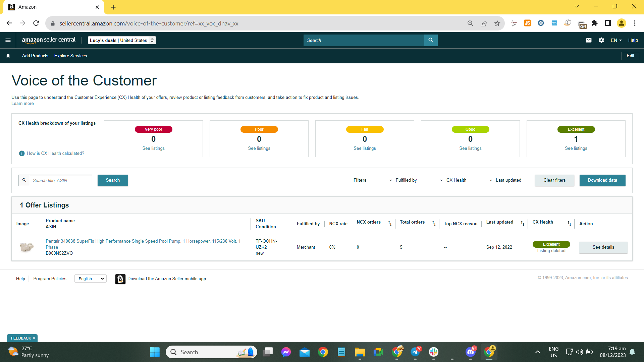See listings under Poor

pyautogui.click(x=259, y=148)
